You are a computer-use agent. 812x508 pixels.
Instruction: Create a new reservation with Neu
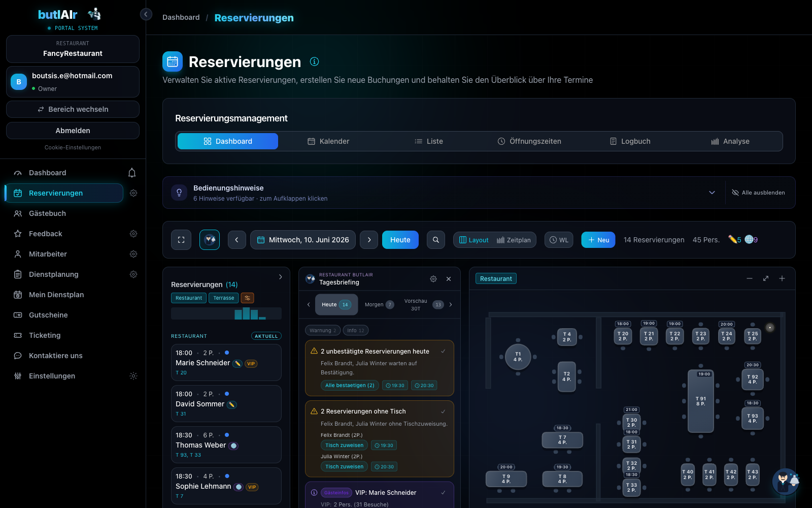pyautogui.click(x=598, y=240)
